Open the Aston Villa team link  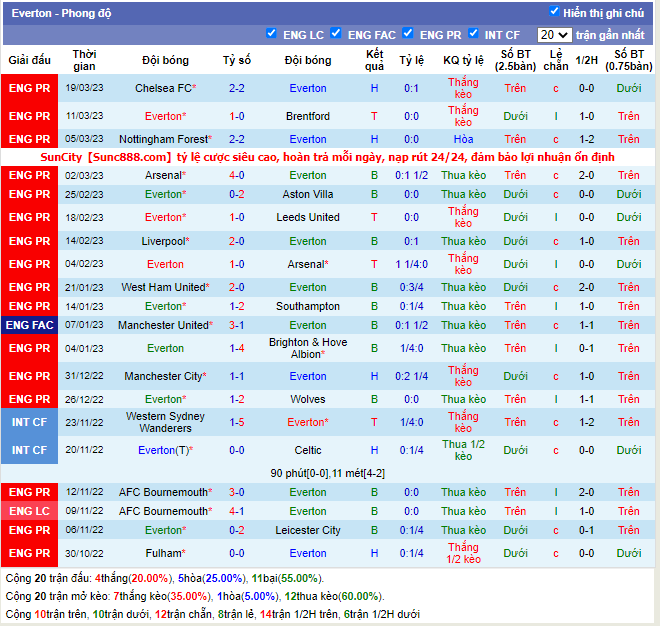tap(307, 194)
